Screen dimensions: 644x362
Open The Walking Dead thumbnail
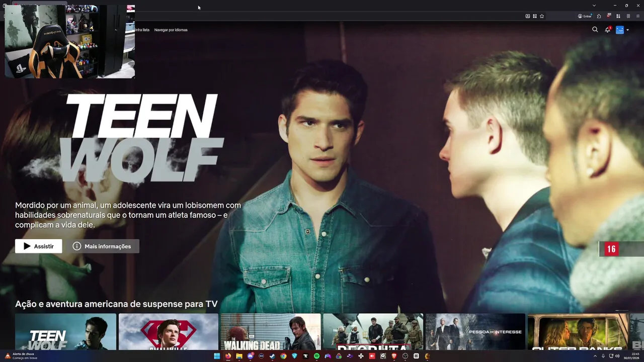coord(271,331)
